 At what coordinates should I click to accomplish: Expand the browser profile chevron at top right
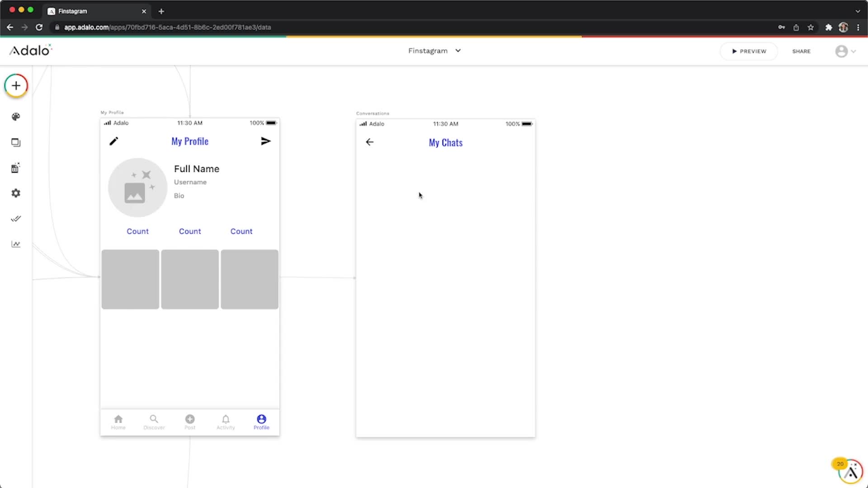point(857,11)
